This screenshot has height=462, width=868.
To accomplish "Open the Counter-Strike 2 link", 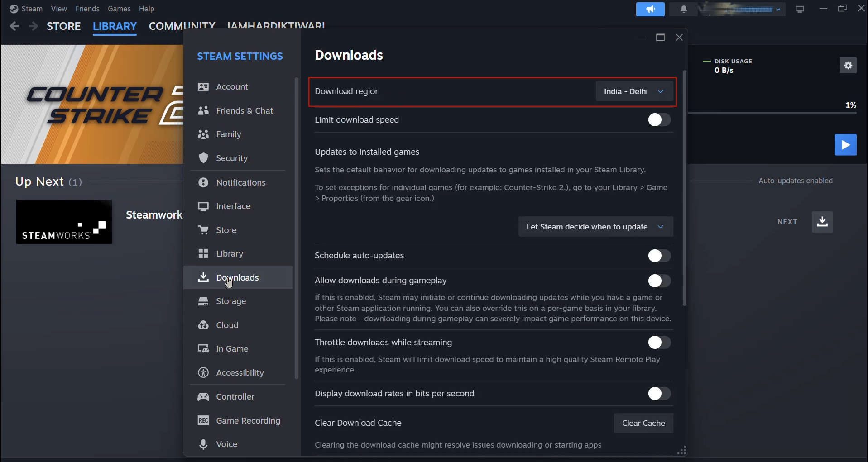I will [x=533, y=187].
